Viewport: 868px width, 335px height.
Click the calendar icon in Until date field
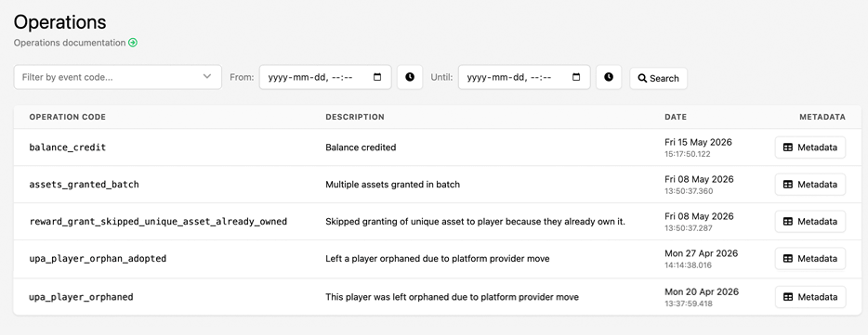point(576,77)
